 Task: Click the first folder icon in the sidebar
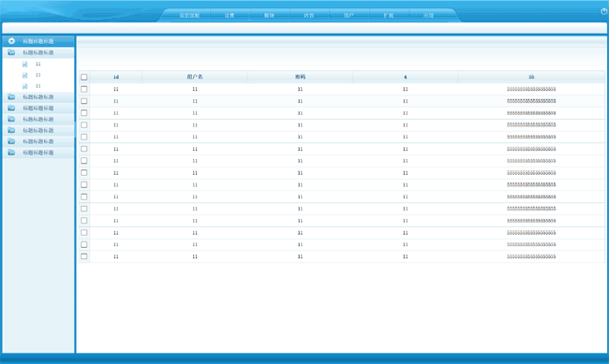point(11,52)
